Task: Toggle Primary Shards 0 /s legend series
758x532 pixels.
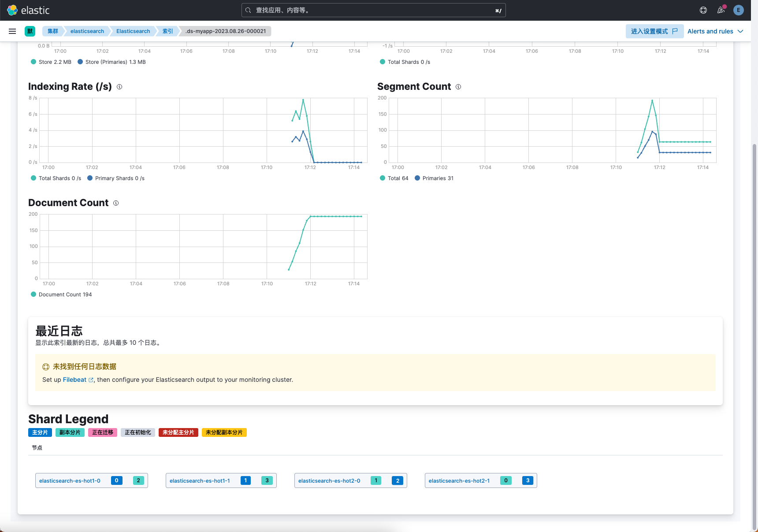Action: pyautogui.click(x=116, y=178)
